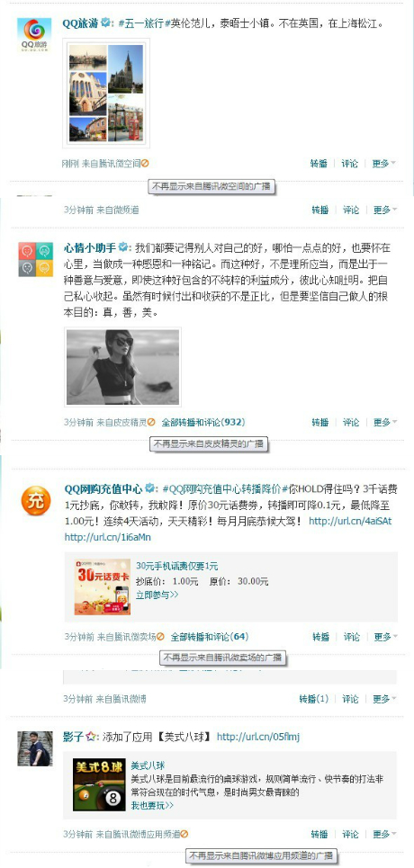Open the http://url.cn/4aiSAt link
Screen dimensions: 414x868
pyautogui.click(x=350, y=521)
